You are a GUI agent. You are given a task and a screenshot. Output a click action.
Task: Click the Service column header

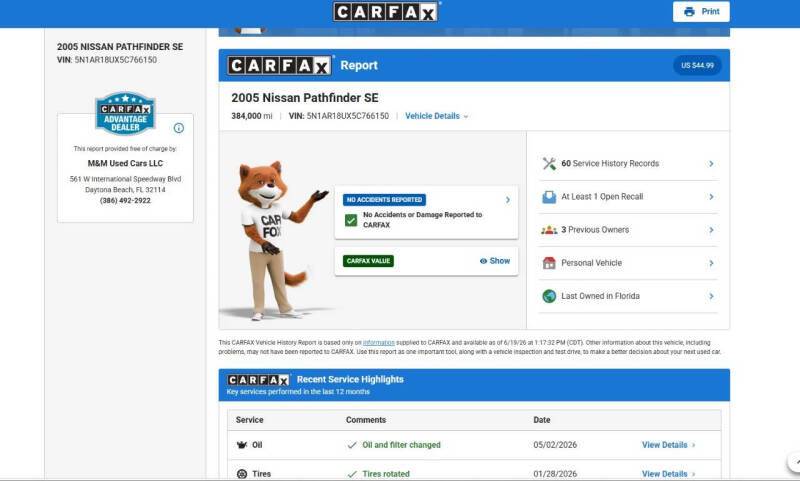pos(249,420)
